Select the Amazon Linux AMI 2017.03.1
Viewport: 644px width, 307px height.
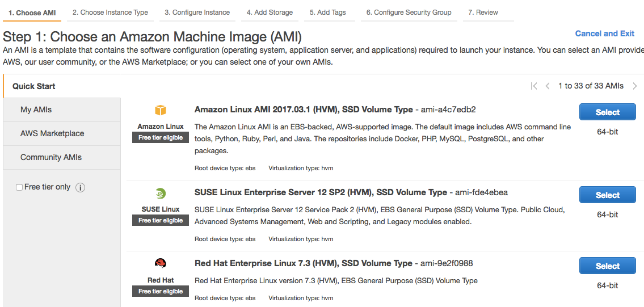point(607,112)
